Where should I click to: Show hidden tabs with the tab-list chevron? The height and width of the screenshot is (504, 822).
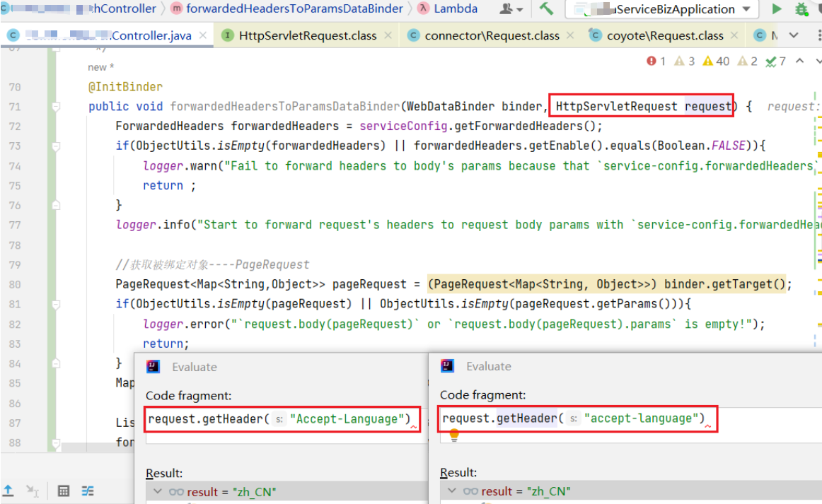pyautogui.click(x=794, y=35)
